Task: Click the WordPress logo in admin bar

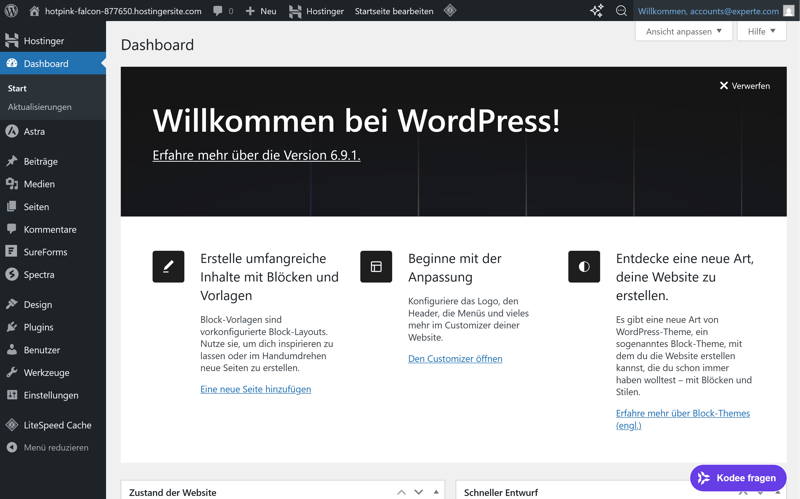Action: pyautogui.click(x=12, y=11)
